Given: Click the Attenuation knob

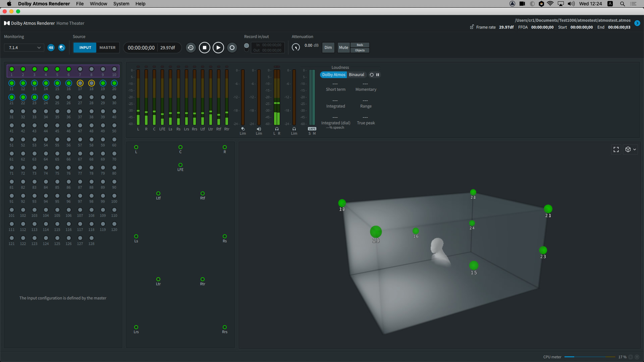Looking at the screenshot, I should (296, 47).
